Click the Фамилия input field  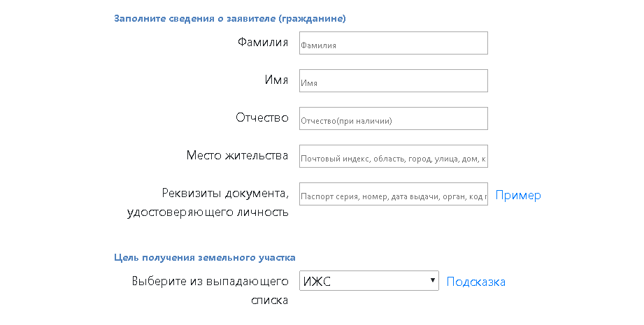coord(393,43)
